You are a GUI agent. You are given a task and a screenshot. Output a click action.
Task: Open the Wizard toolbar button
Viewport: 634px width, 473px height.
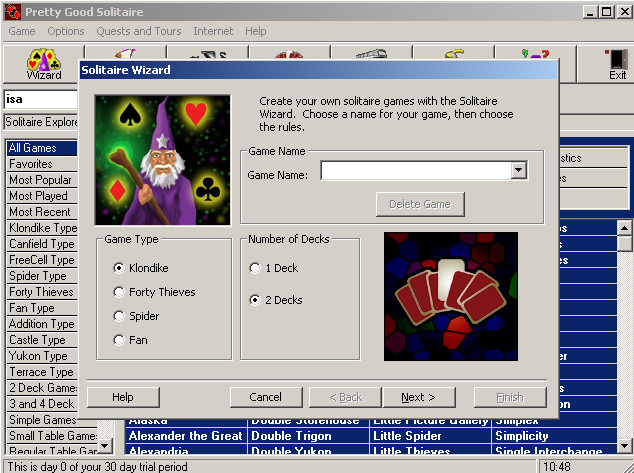(x=44, y=64)
